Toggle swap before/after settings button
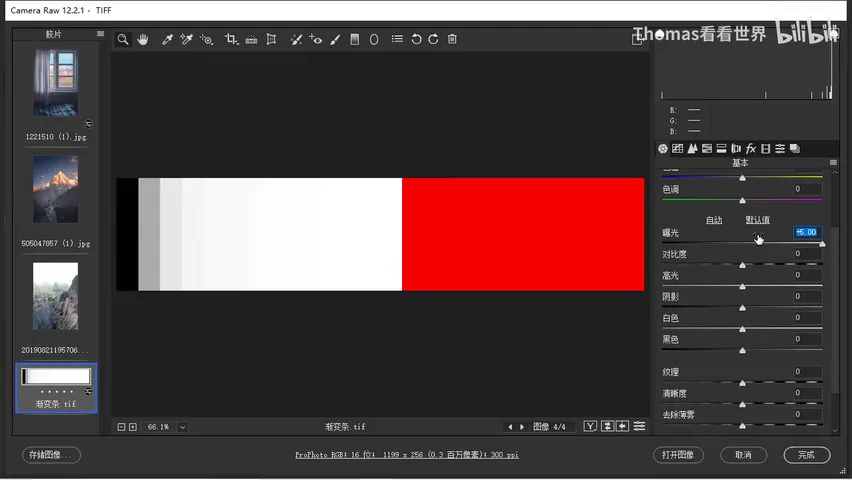This screenshot has width=852, height=480. [607, 427]
